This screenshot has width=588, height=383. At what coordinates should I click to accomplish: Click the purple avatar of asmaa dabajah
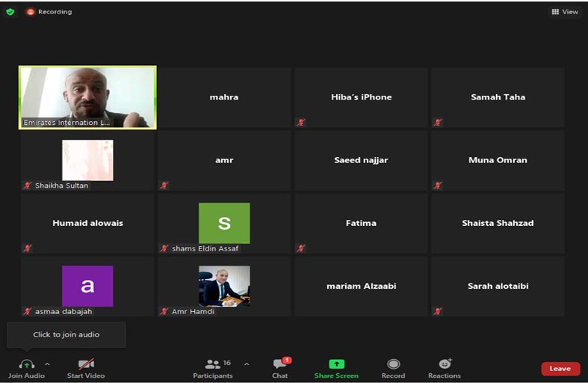(87, 286)
